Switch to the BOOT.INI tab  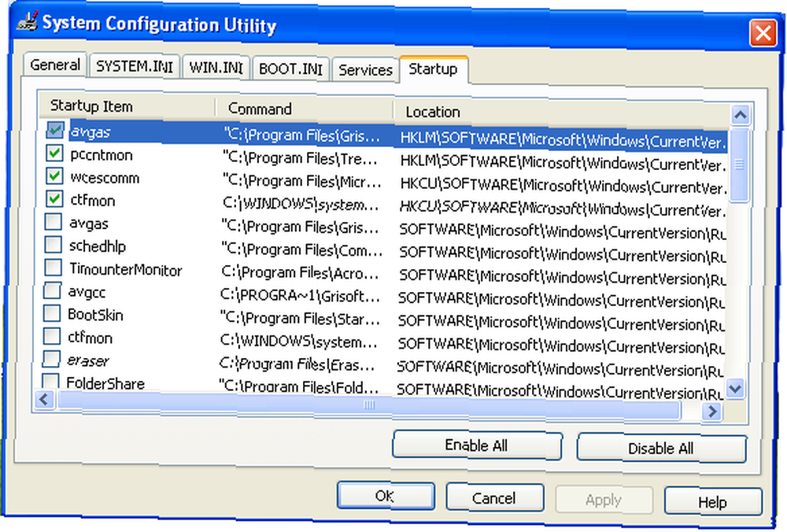coord(290,68)
